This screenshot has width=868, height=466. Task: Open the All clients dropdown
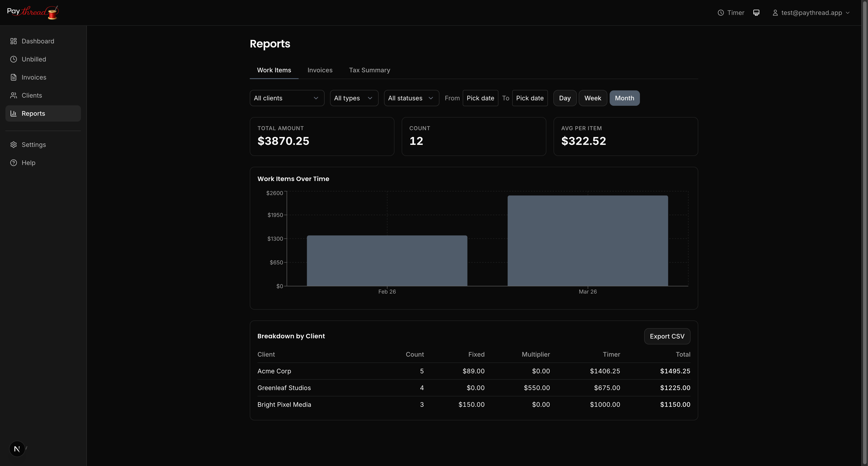pyautogui.click(x=287, y=98)
